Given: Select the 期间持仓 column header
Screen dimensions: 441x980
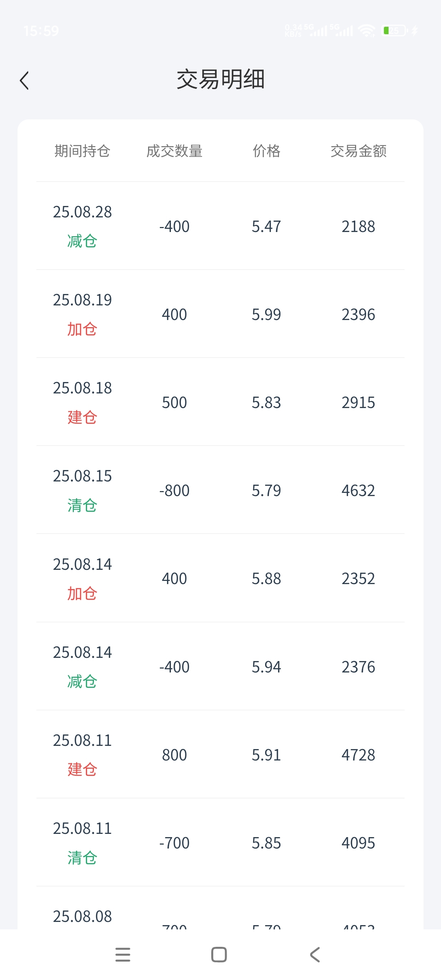Looking at the screenshot, I should tap(82, 151).
